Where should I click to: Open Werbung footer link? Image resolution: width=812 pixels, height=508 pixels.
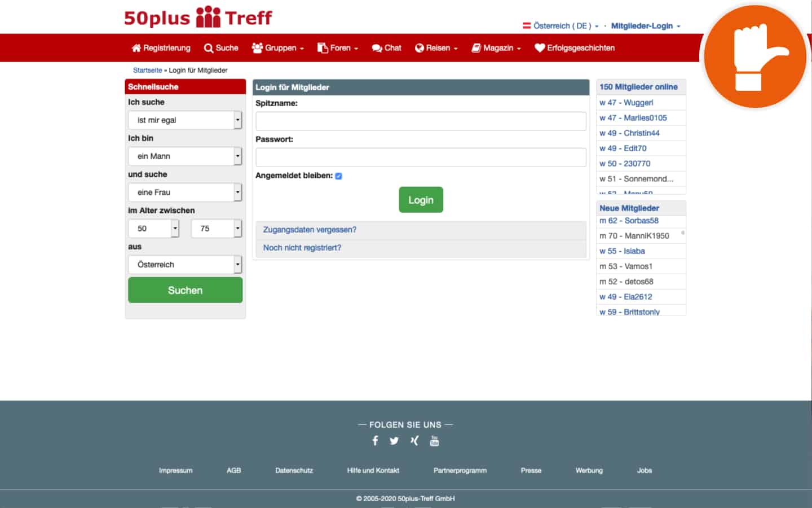click(589, 471)
